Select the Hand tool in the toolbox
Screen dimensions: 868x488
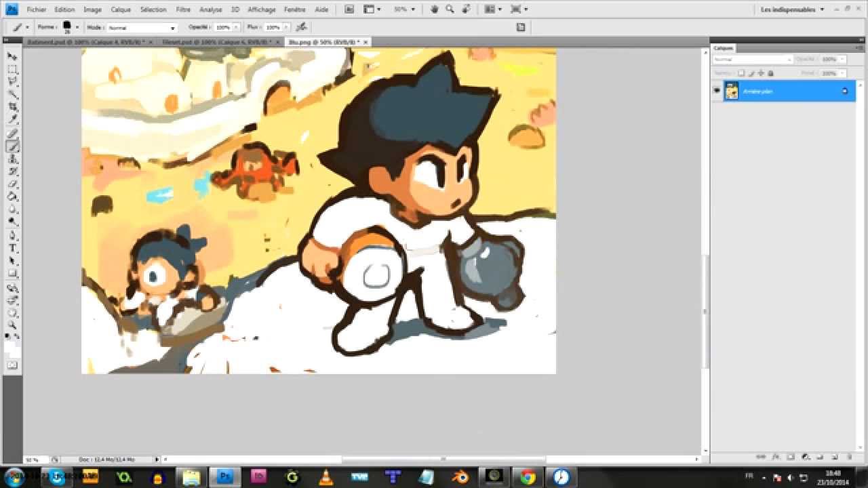[12, 314]
